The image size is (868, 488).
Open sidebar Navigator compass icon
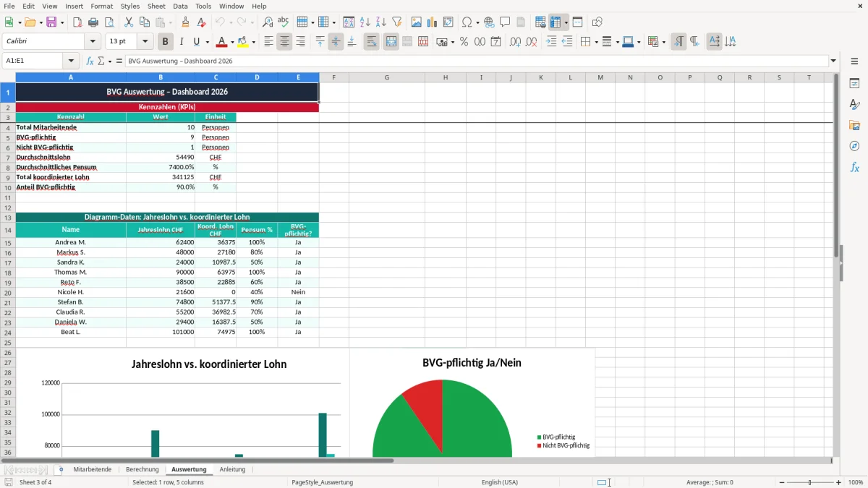pyautogui.click(x=854, y=146)
